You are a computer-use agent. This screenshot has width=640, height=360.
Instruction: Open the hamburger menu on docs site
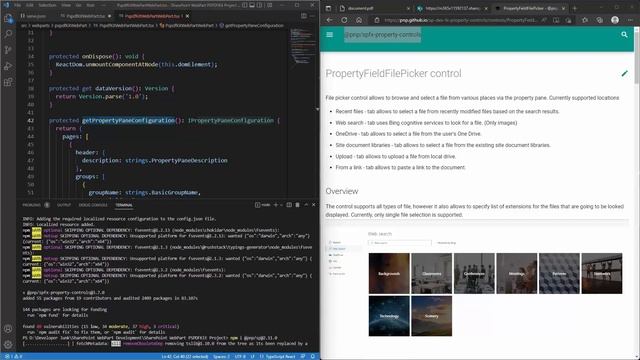point(330,35)
